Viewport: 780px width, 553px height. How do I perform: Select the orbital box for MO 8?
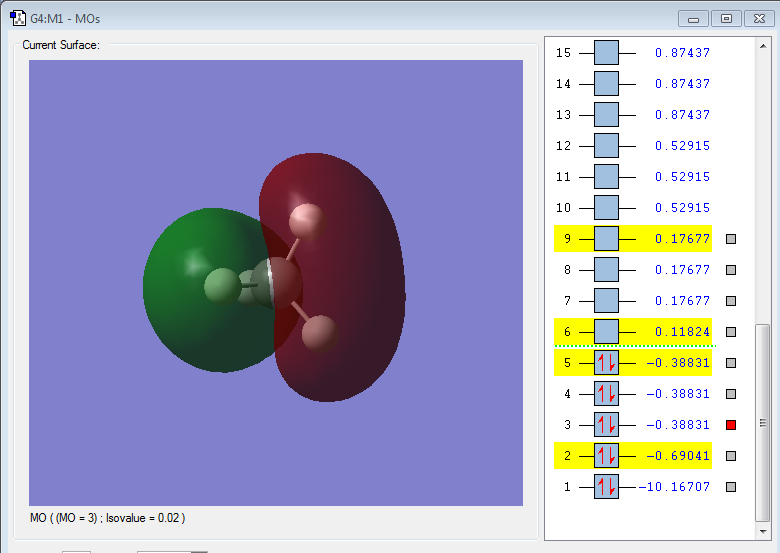[x=606, y=270]
